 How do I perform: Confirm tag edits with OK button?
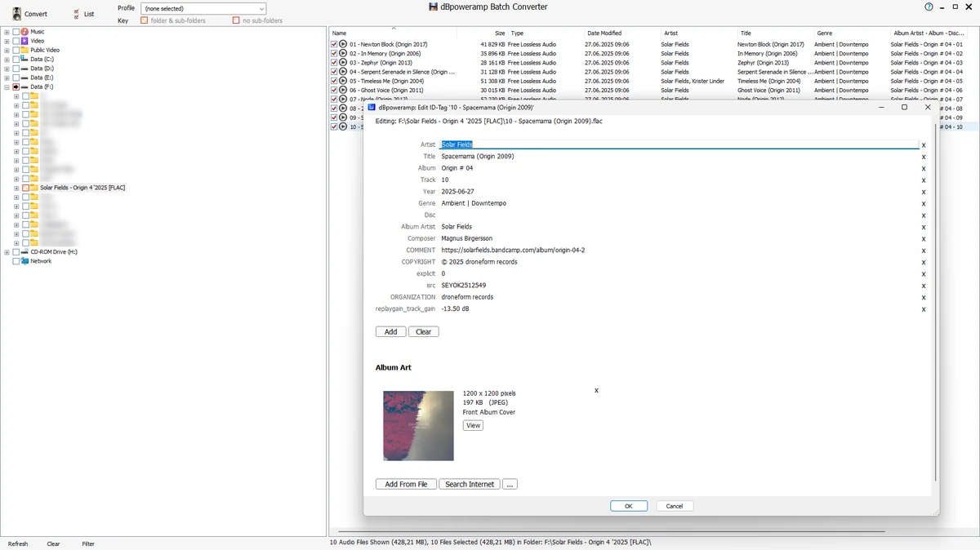click(629, 506)
